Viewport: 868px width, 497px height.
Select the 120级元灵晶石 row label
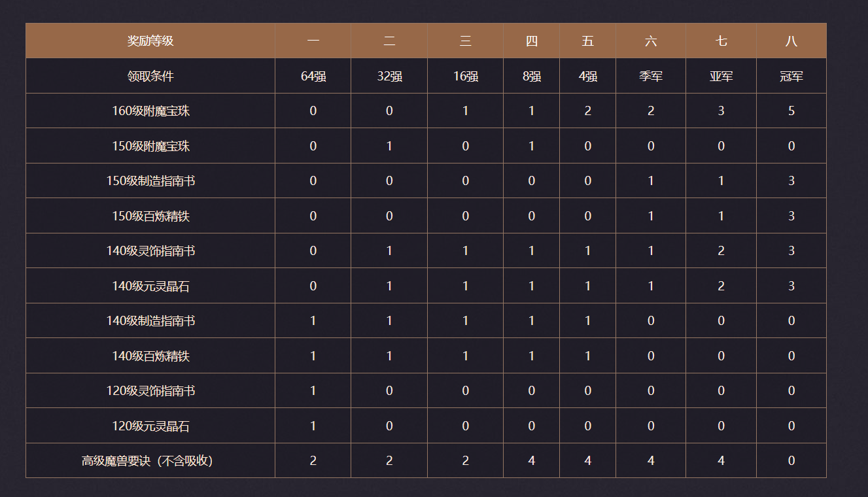click(x=150, y=426)
